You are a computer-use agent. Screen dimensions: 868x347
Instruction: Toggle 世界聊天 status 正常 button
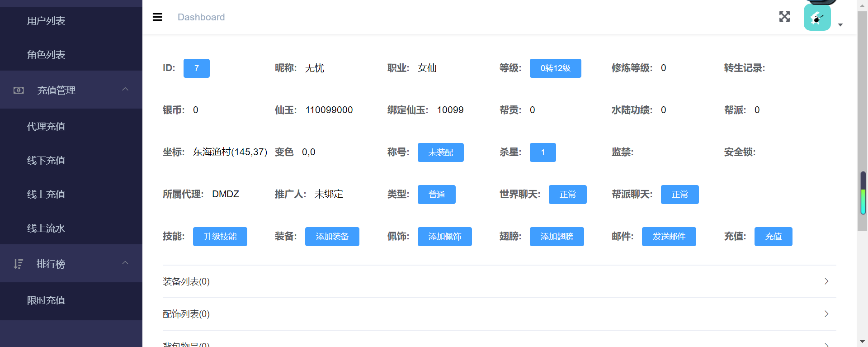pyautogui.click(x=567, y=195)
